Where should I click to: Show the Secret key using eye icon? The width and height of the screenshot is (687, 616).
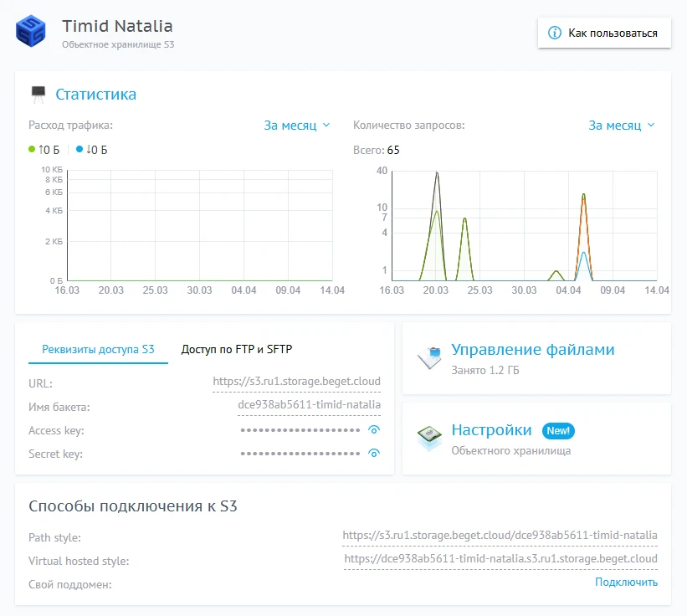coord(374,454)
